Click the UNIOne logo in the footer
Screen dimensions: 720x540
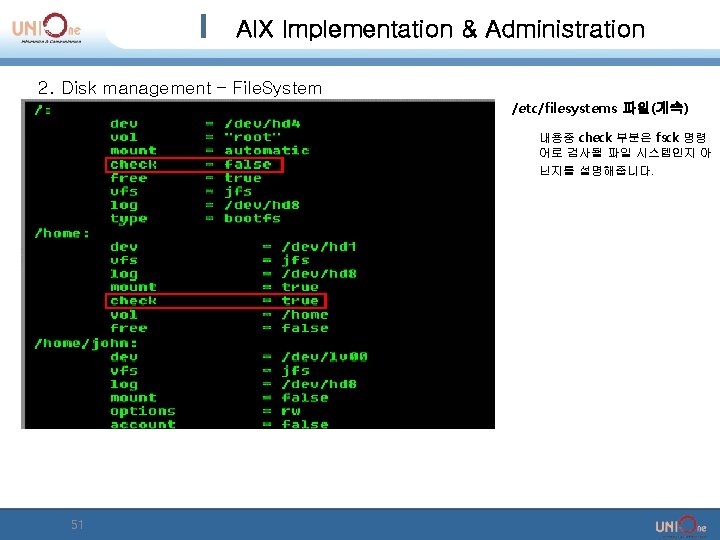point(681,526)
